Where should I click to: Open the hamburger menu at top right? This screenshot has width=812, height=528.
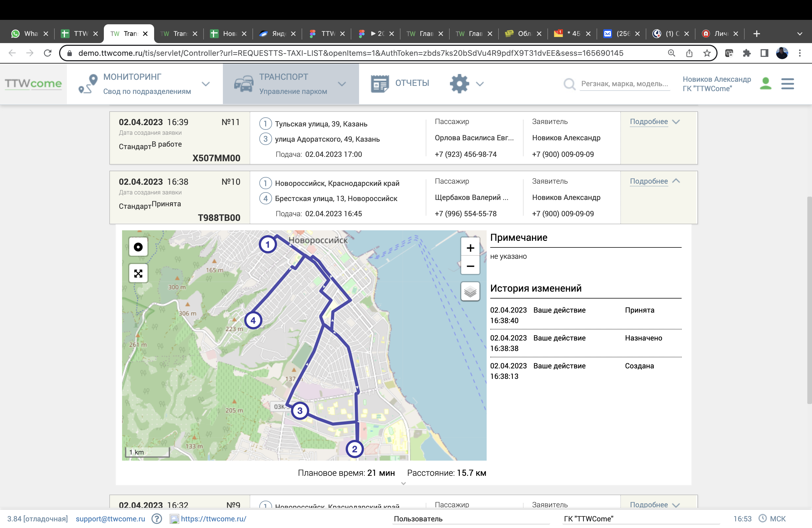(787, 84)
